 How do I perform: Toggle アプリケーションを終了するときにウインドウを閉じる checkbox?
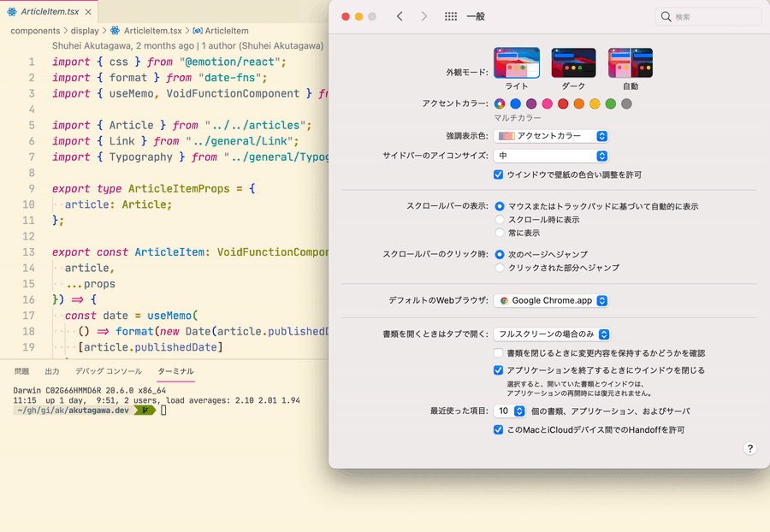[499, 370]
